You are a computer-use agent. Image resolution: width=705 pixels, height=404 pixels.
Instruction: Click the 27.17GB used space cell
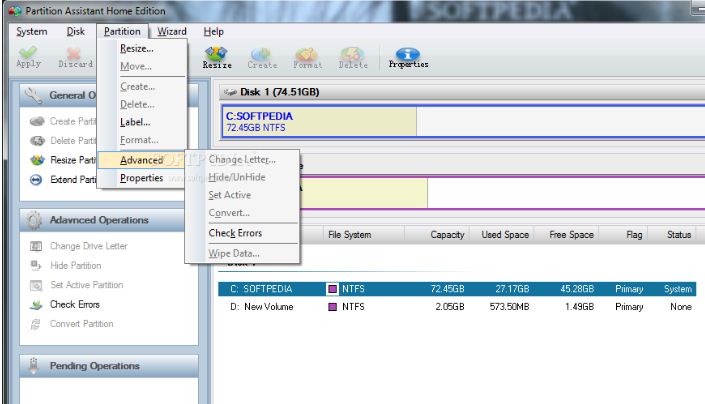click(512, 289)
